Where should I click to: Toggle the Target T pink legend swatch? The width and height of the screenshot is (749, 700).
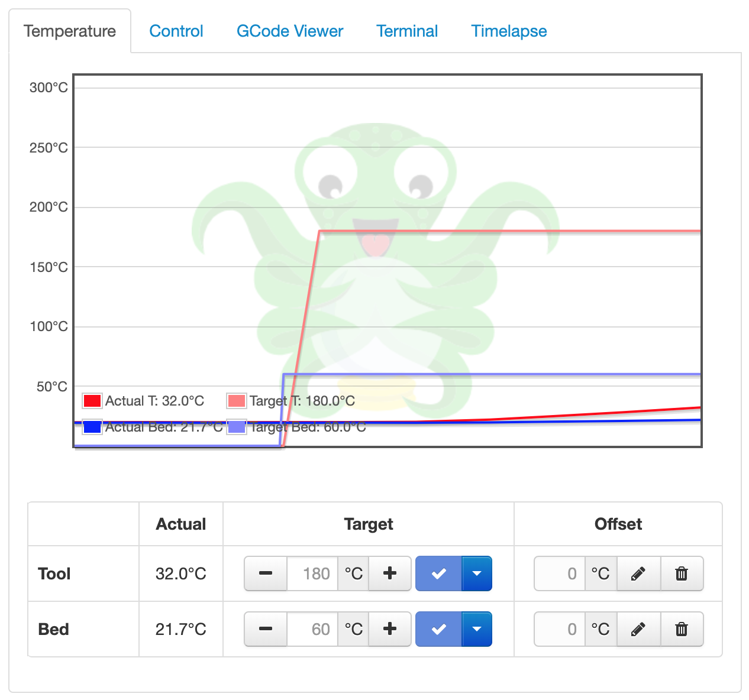click(x=237, y=401)
